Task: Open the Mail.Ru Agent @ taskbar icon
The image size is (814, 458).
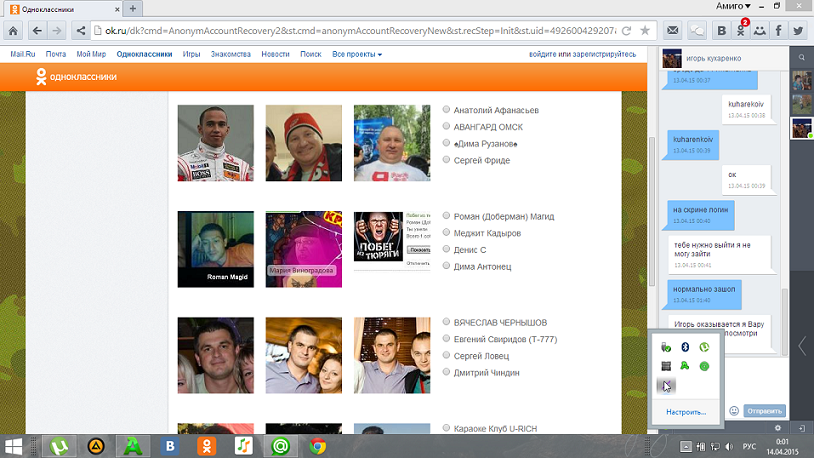Action: [280, 446]
